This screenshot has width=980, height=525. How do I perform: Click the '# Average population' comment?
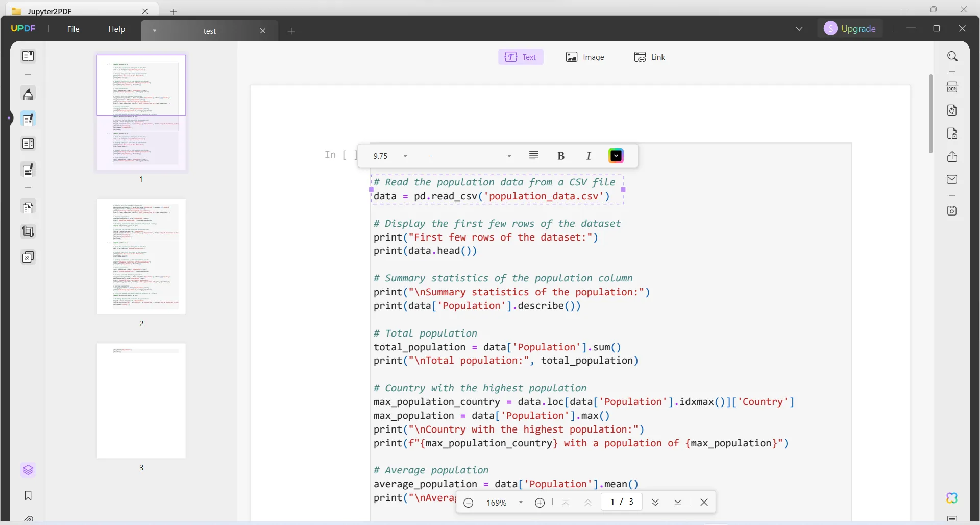point(431,470)
